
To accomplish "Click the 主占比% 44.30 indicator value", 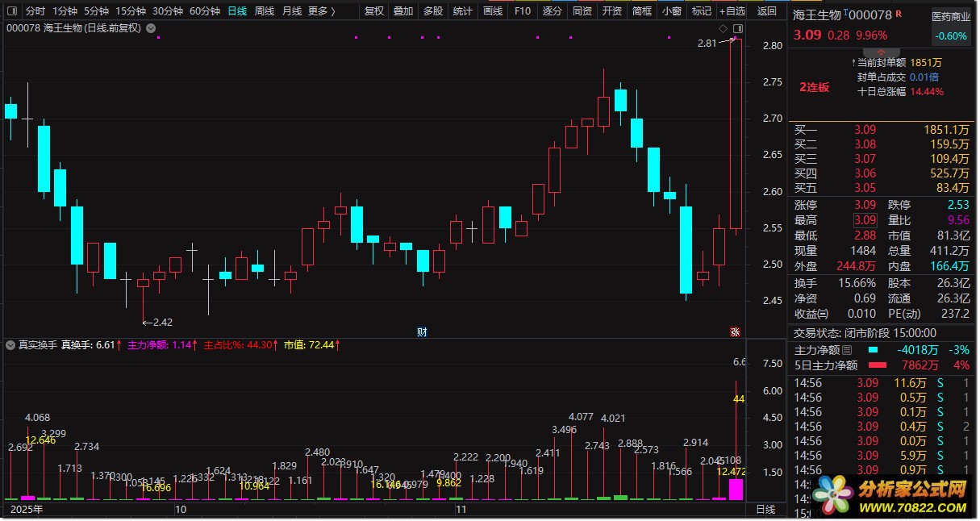I will point(239,345).
